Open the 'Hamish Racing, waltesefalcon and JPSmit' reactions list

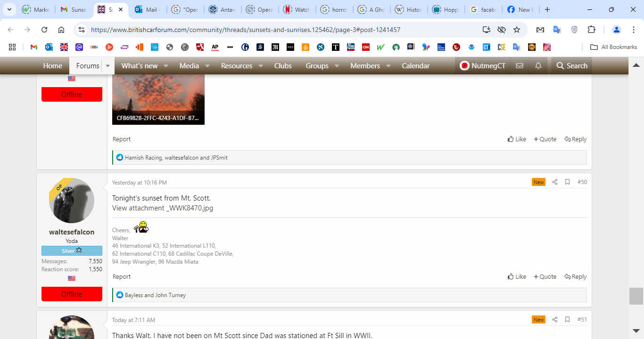pyautogui.click(x=176, y=158)
